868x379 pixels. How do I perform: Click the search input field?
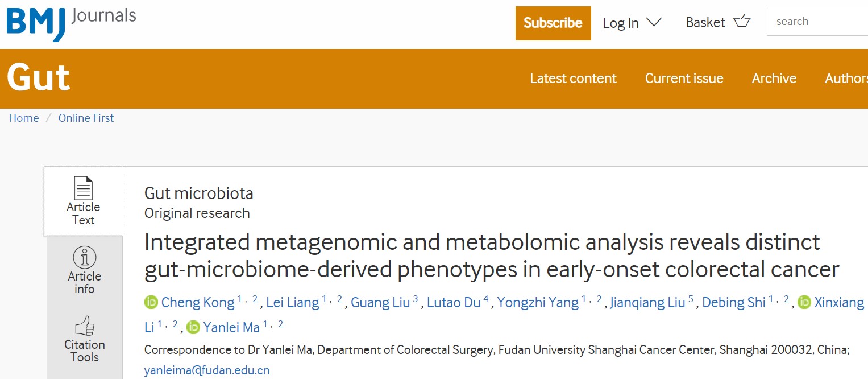(x=817, y=22)
